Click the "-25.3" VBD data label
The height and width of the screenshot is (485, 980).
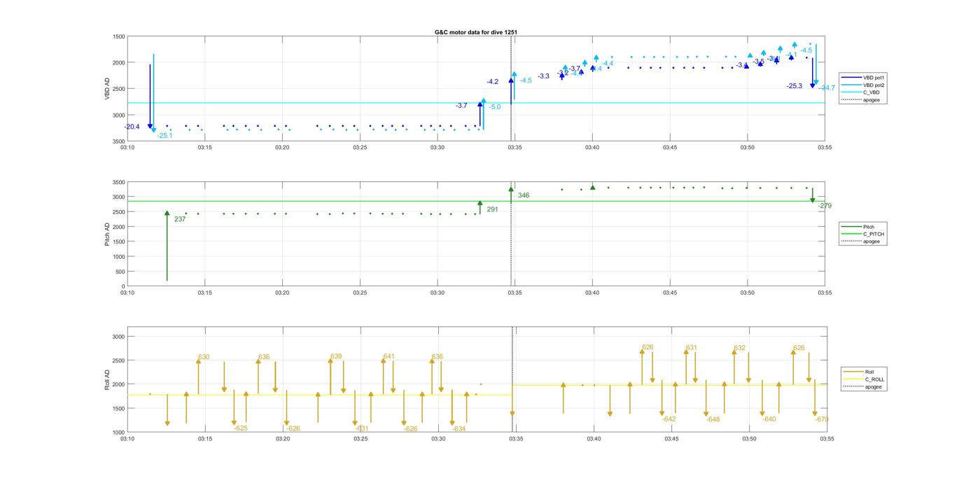pos(794,85)
